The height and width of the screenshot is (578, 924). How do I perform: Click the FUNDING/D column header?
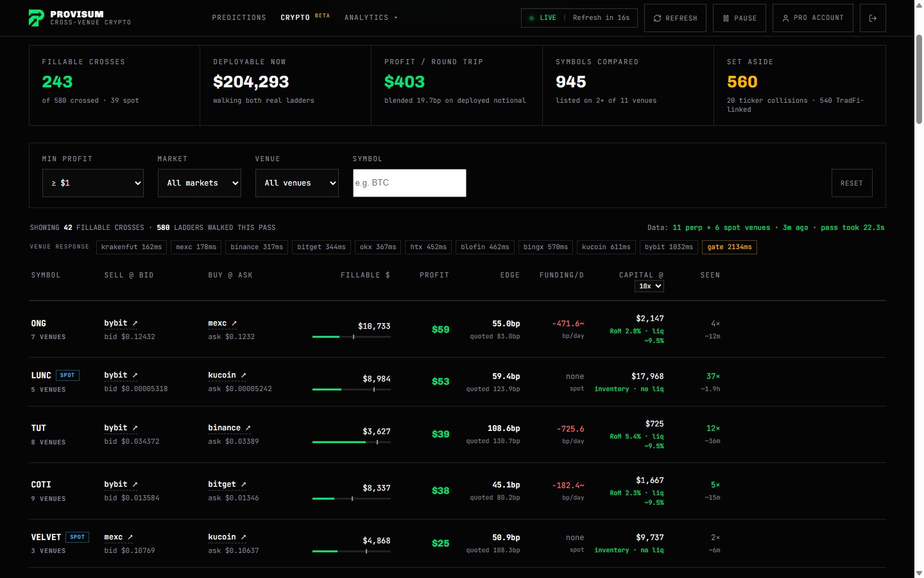561,276
